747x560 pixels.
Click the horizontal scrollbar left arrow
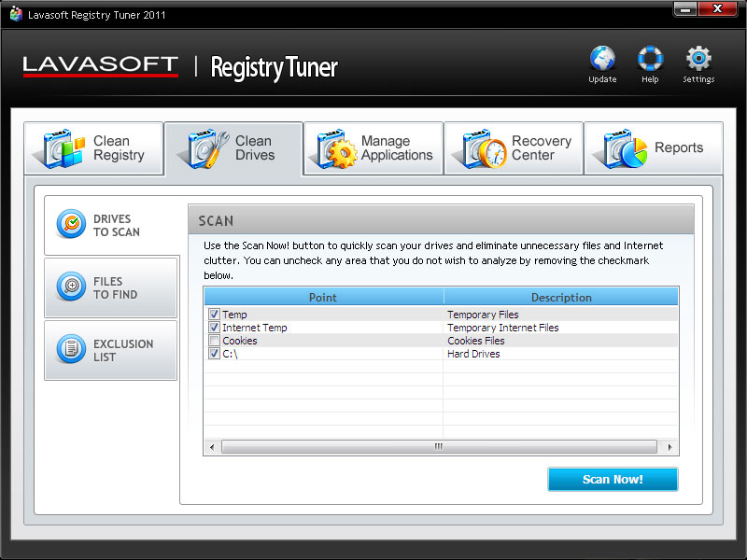tap(212, 447)
